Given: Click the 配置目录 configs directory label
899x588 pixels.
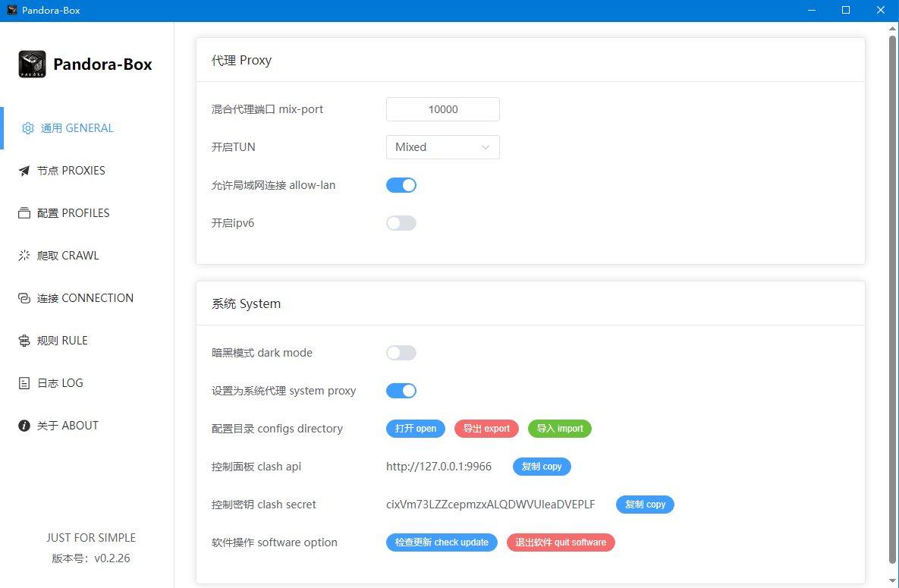Looking at the screenshot, I should click(277, 428).
